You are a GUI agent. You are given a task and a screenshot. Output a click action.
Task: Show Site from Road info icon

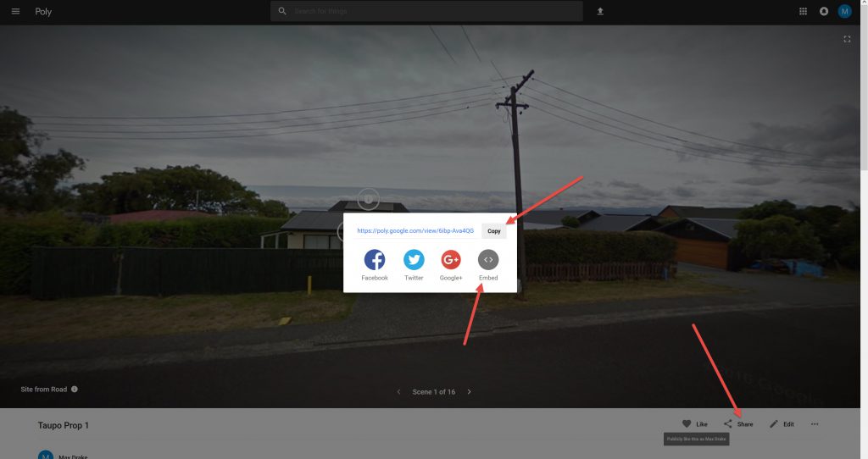click(x=75, y=390)
